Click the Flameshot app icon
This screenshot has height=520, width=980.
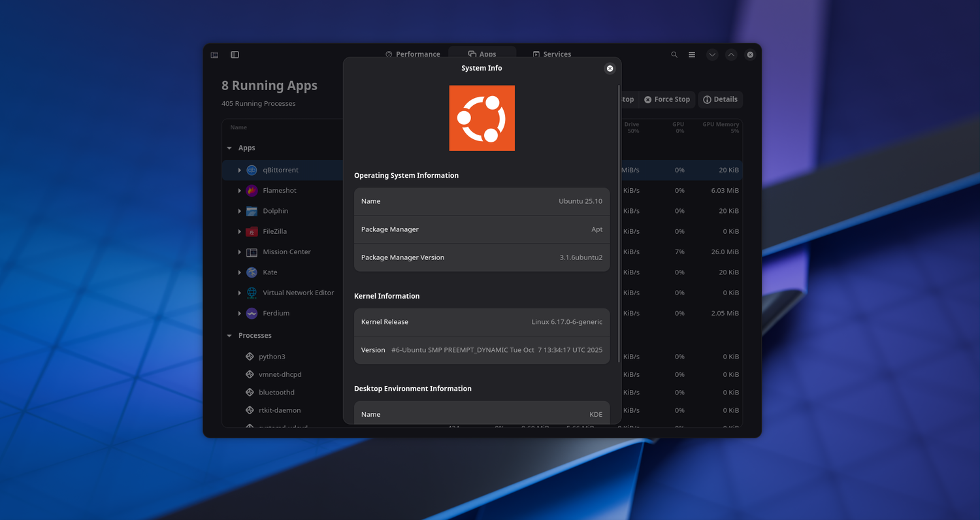(252, 191)
